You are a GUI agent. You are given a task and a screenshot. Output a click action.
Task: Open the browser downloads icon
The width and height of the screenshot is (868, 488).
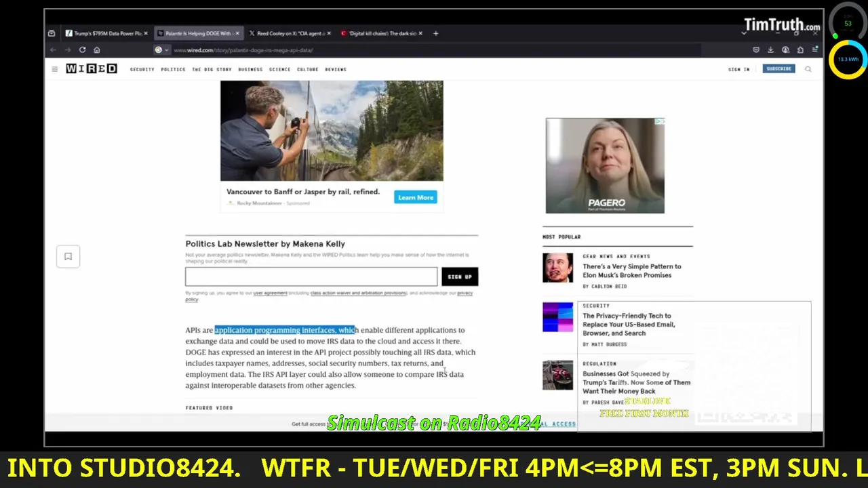click(x=770, y=50)
